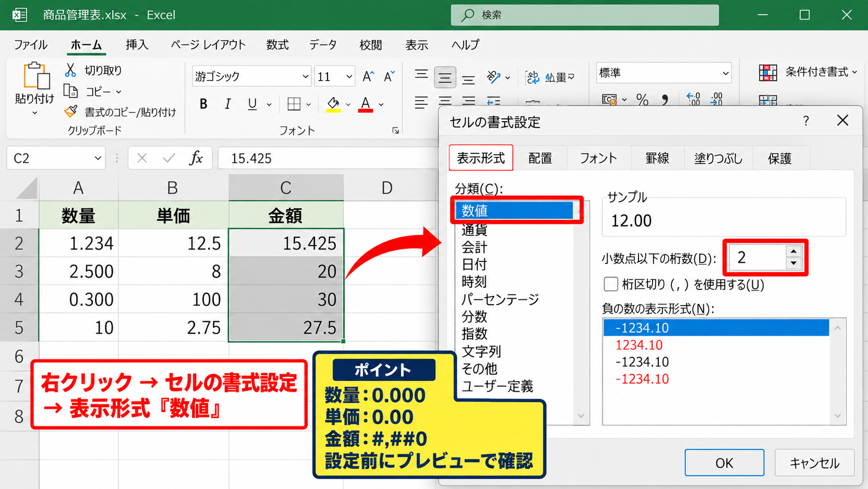Click the comma style icon
This screenshot has height=489, width=868.
665,99
